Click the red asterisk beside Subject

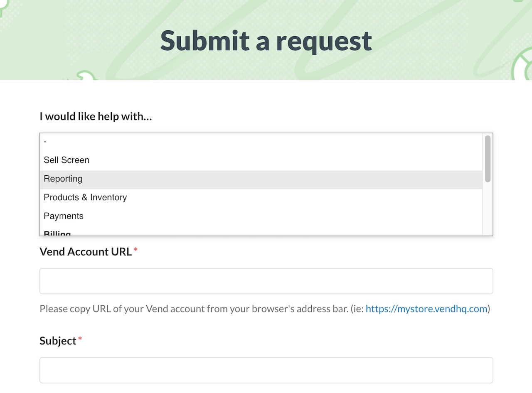(80, 339)
